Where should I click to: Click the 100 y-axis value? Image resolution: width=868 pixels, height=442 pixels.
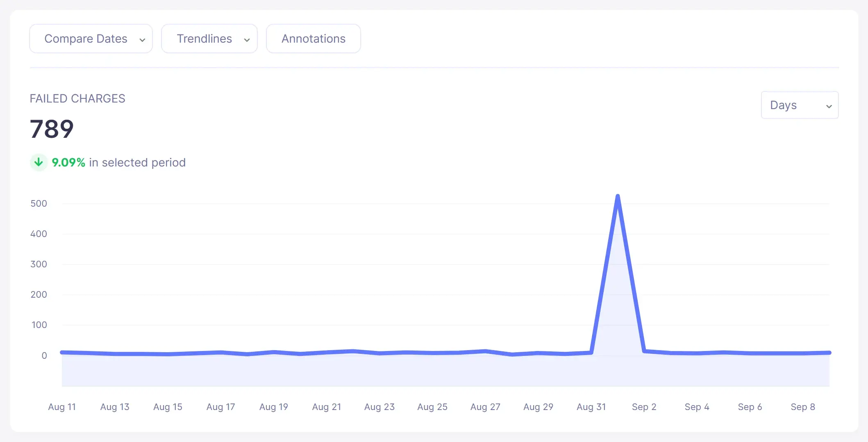click(39, 325)
